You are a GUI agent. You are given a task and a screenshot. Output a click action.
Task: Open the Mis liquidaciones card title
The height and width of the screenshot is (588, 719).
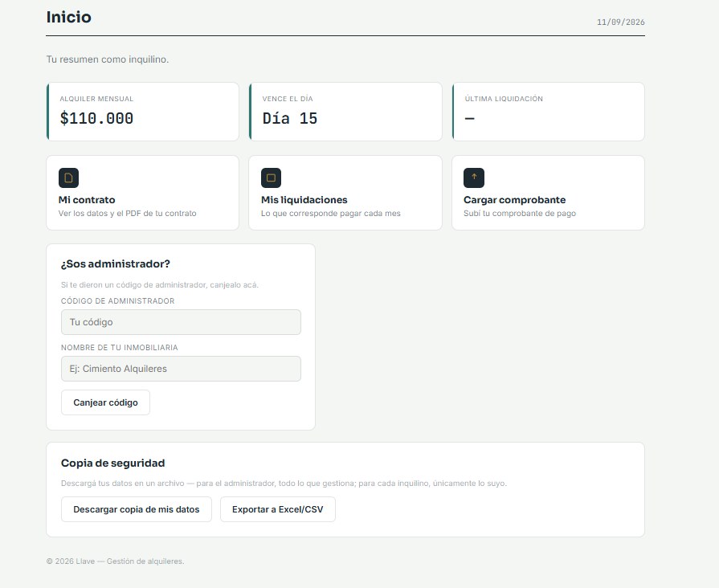point(304,200)
